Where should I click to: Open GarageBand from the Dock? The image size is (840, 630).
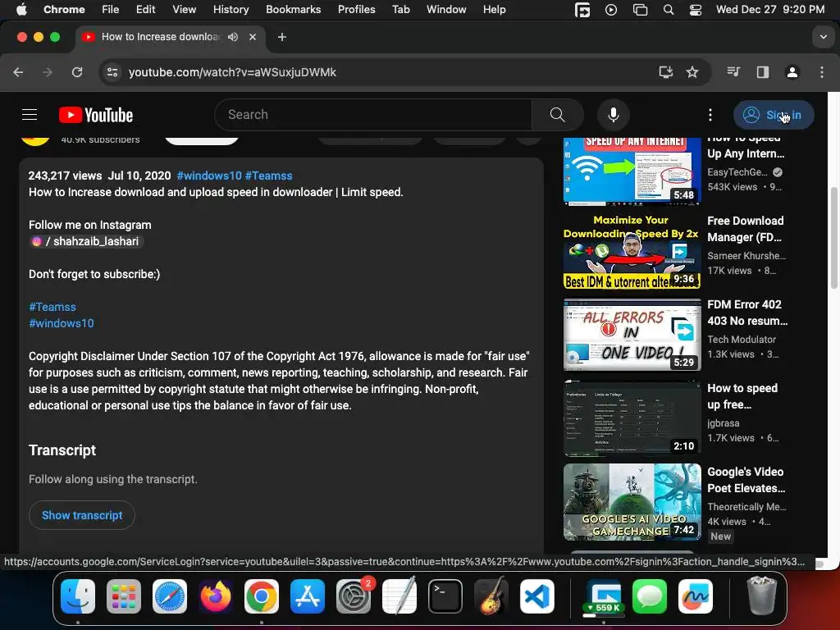491,596
